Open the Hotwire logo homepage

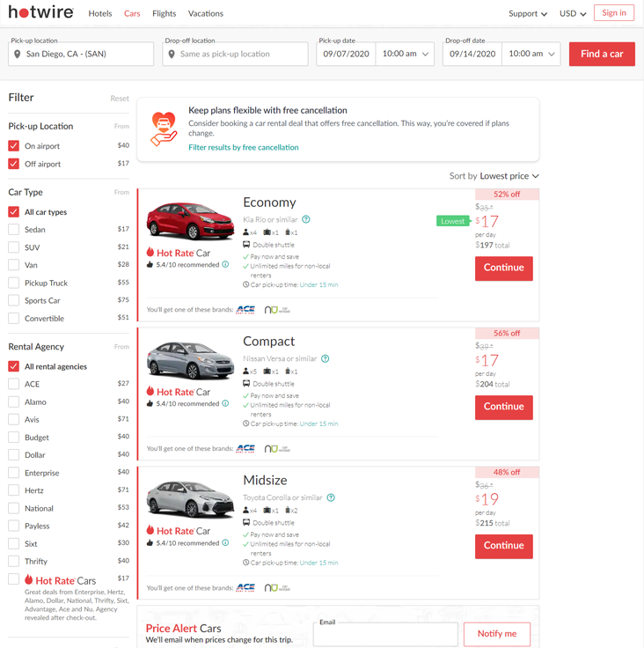40,12
